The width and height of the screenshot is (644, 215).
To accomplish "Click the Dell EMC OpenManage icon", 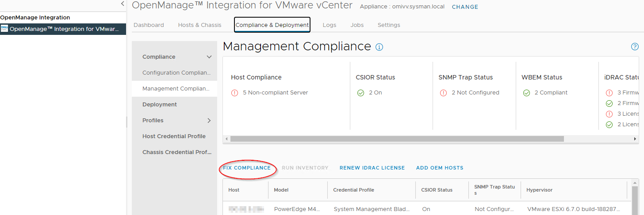I will tap(4, 29).
